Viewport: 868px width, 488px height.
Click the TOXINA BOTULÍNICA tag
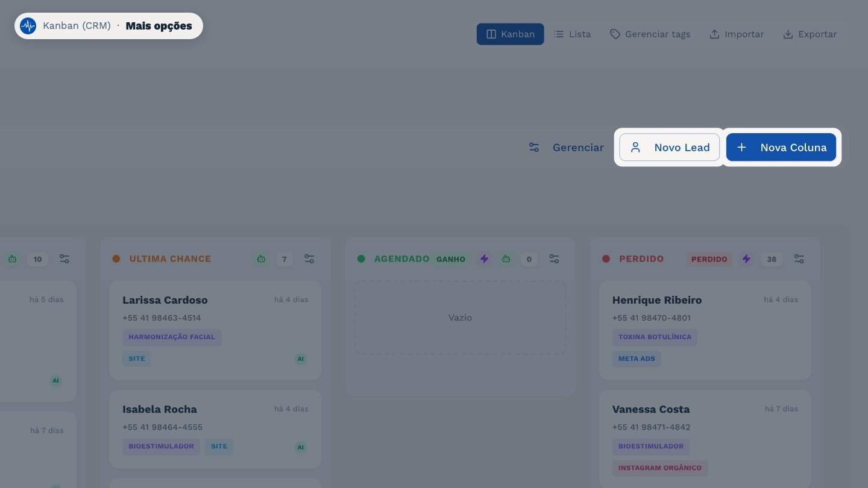(655, 337)
